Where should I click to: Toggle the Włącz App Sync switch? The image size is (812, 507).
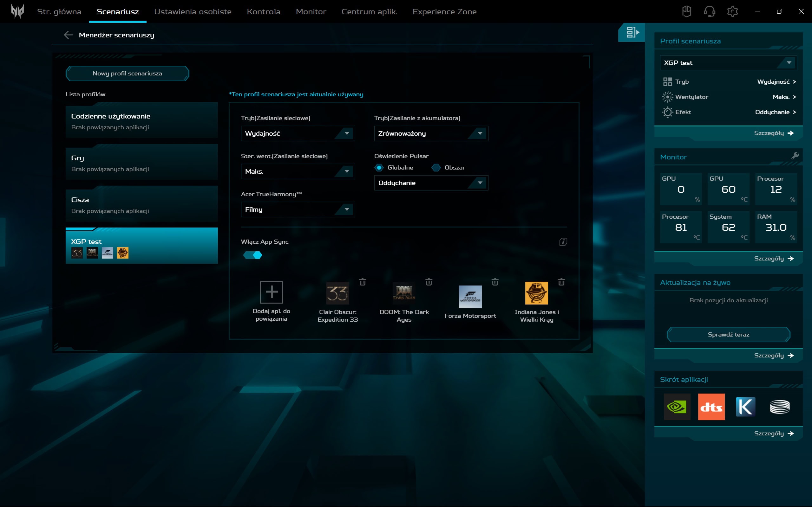coord(253,255)
